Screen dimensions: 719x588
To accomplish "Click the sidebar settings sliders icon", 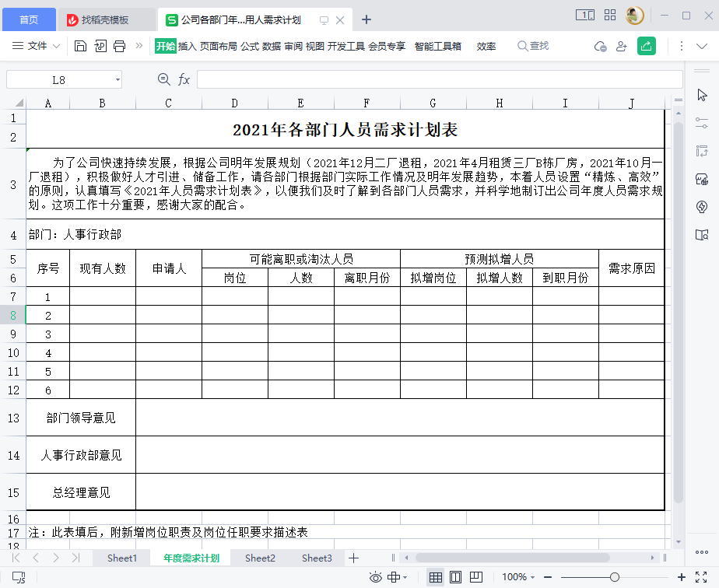I will tap(702, 123).
